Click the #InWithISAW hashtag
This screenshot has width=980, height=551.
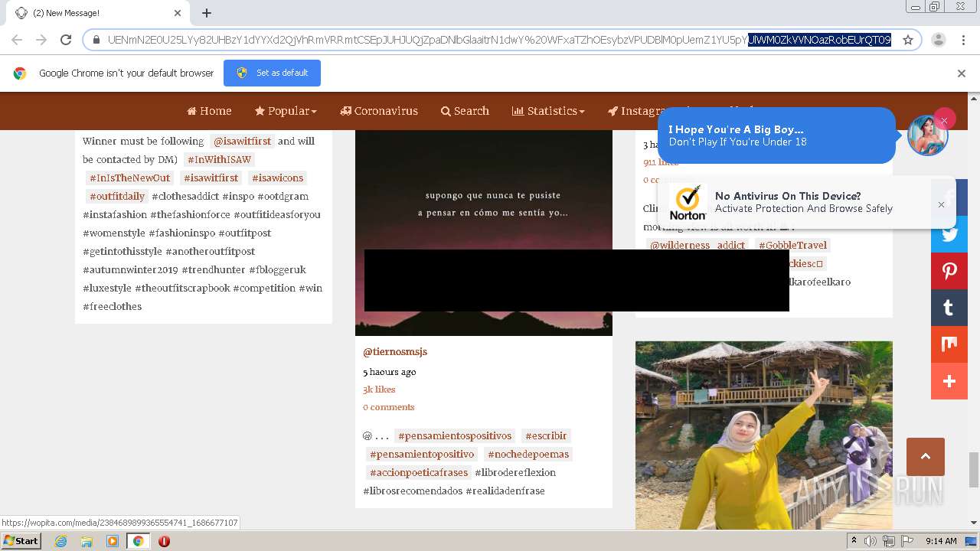(220, 160)
